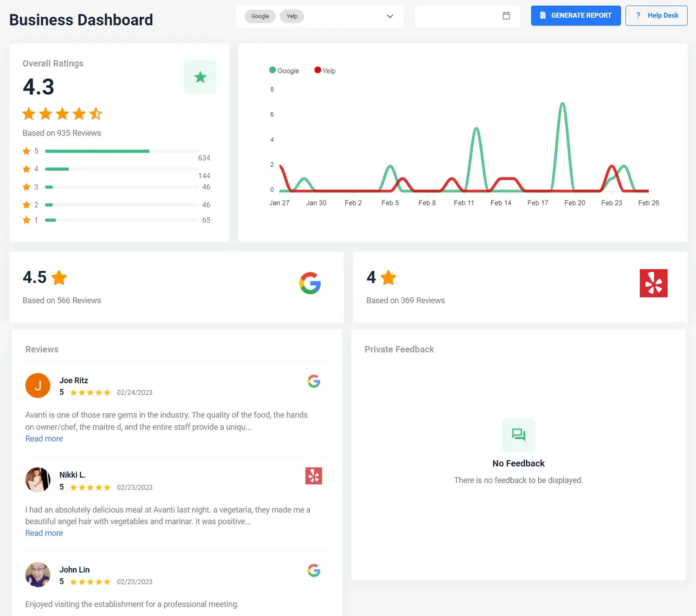
Task: Open the Help Desk
Action: coord(656,16)
